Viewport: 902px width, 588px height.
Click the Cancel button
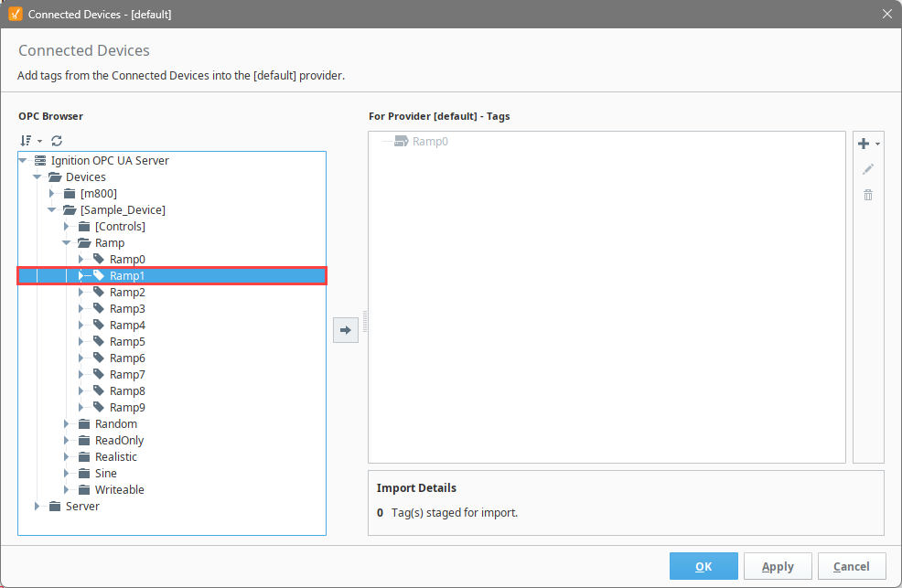(x=852, y=566)
